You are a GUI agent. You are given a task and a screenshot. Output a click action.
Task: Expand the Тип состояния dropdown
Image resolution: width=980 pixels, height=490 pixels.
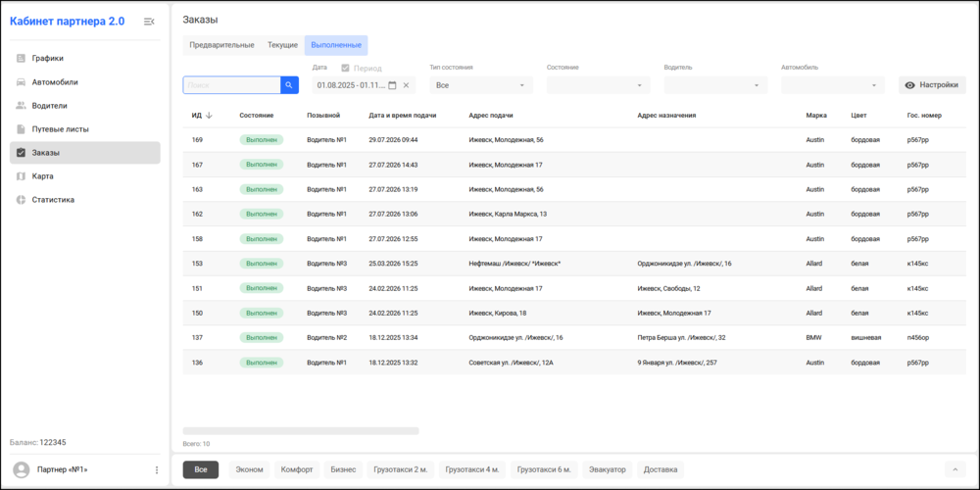pyautogui.click(x=481, y=85)
